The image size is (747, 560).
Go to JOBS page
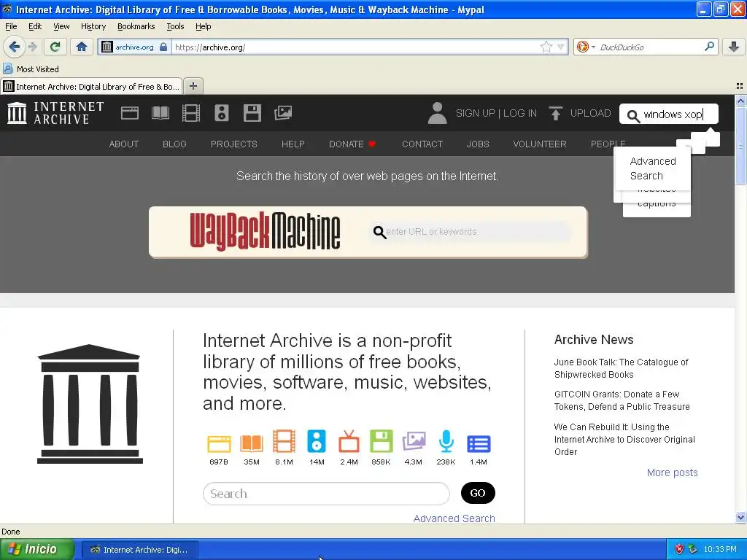[x=478, y=144]
